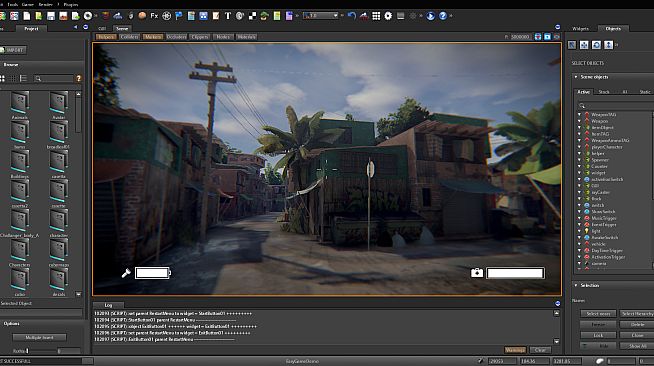Toggle the Occluders filter

point(176,37)
